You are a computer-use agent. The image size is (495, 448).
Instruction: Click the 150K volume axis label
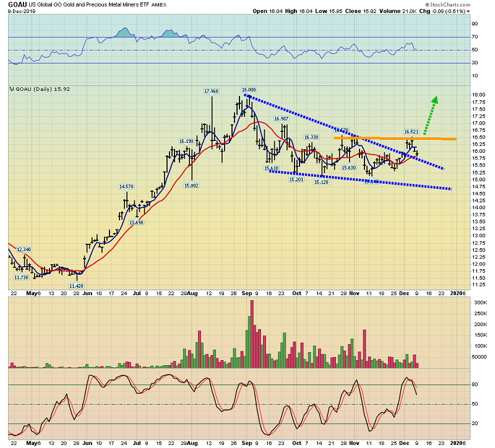pos(481,335)
